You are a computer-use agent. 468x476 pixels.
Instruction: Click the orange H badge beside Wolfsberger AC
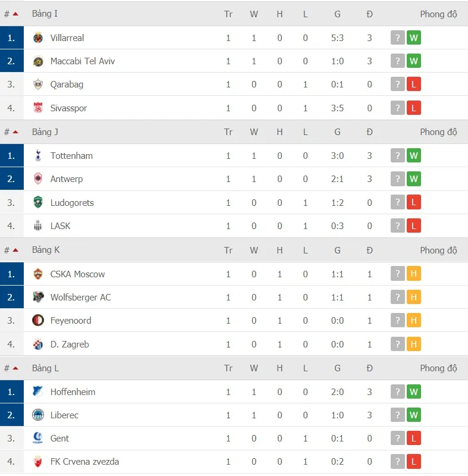(414, 297)
